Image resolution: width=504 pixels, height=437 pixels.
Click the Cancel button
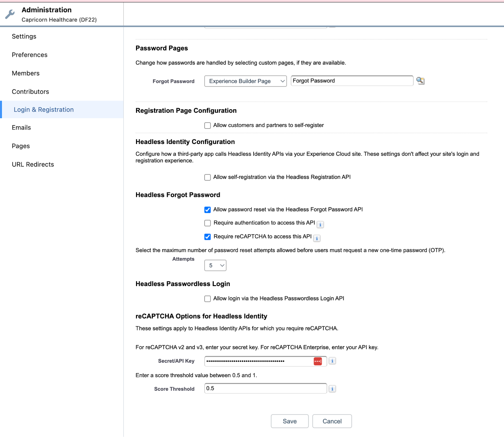[x=332, y=421]
